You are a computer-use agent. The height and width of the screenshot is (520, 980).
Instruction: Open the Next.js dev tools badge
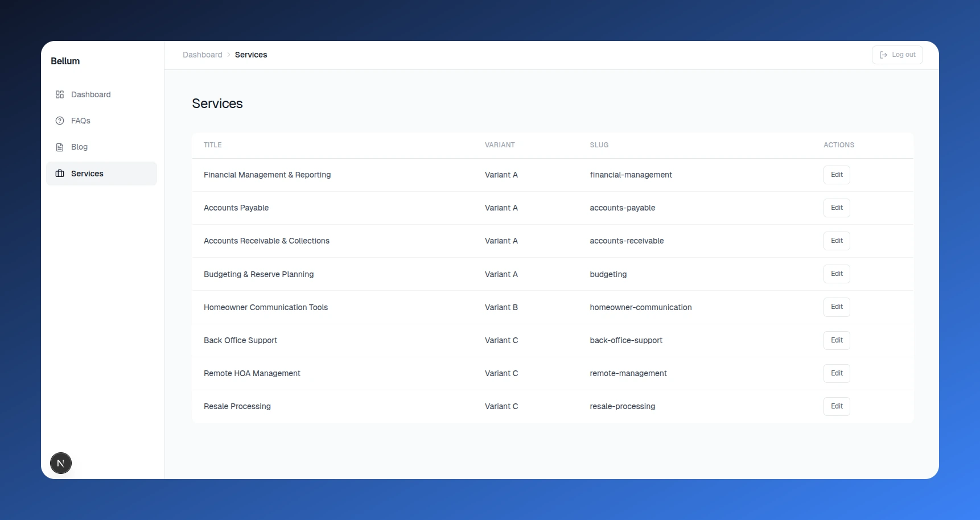tap(61, 463)
